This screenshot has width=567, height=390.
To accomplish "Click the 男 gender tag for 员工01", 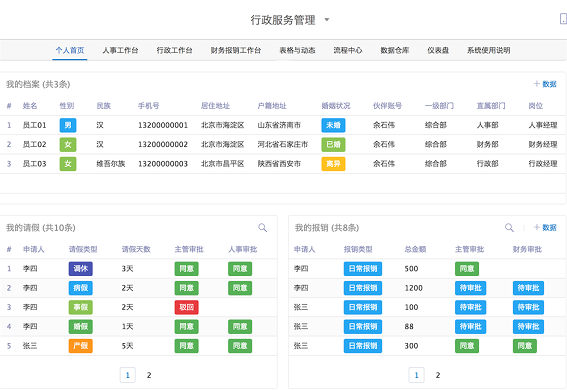I will tap(68, 125).
